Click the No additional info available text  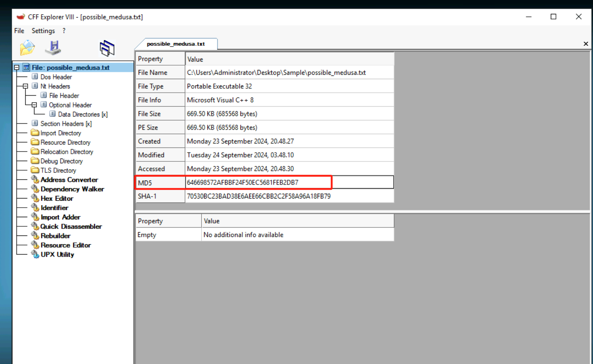click(243, 235)
